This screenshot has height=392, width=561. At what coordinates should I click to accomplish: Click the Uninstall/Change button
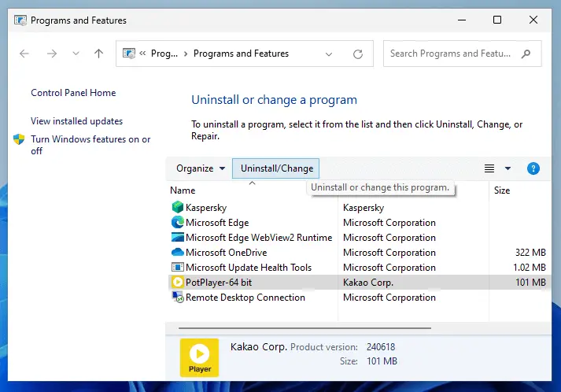pos(276,168)
